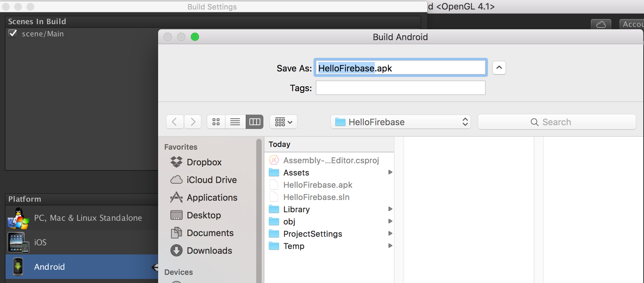Select HelloFirebase.apk file in list

point(318,185)
